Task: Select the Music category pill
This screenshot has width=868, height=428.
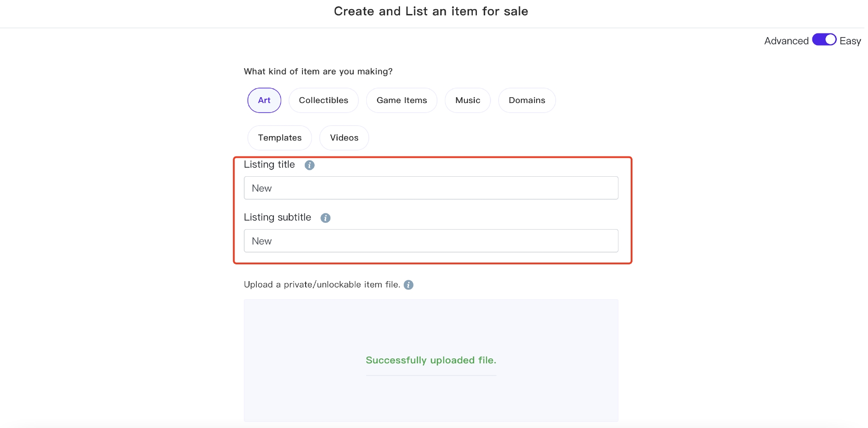Action: tap(468, 100)
